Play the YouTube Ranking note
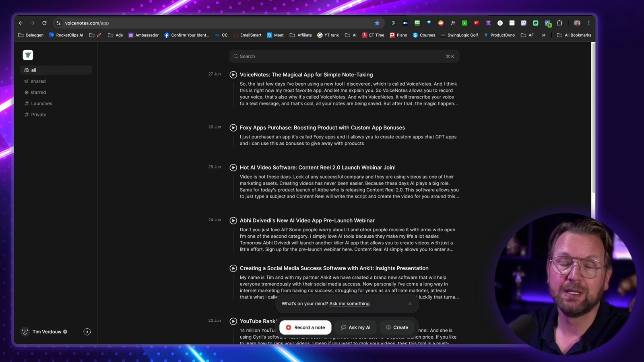644x362 pixels. (x=233, y=321)
